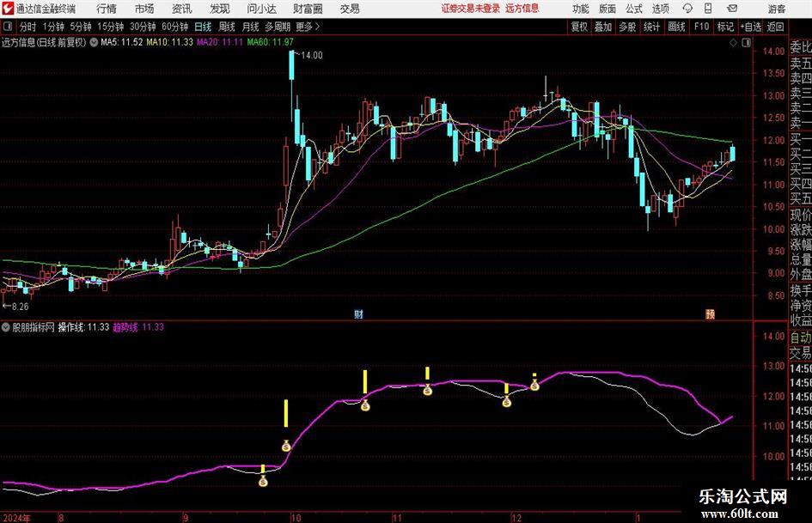Viewport: 812px width, 523px height.
Task: Open the 财富圈 menu
Action: (x=308, y=9)
